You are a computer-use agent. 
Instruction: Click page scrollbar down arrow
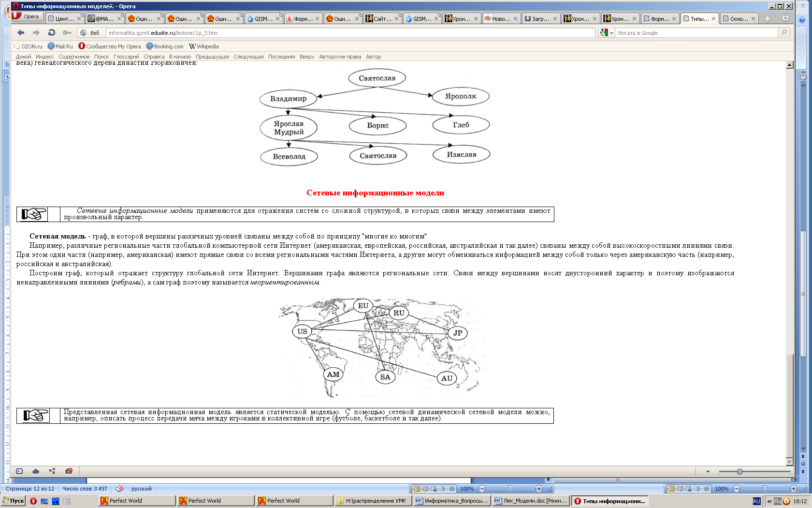point(790,462)
